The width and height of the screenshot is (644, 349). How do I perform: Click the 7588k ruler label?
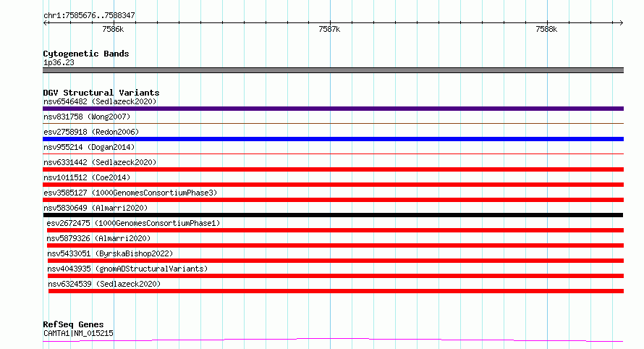[x=546, y=29]
